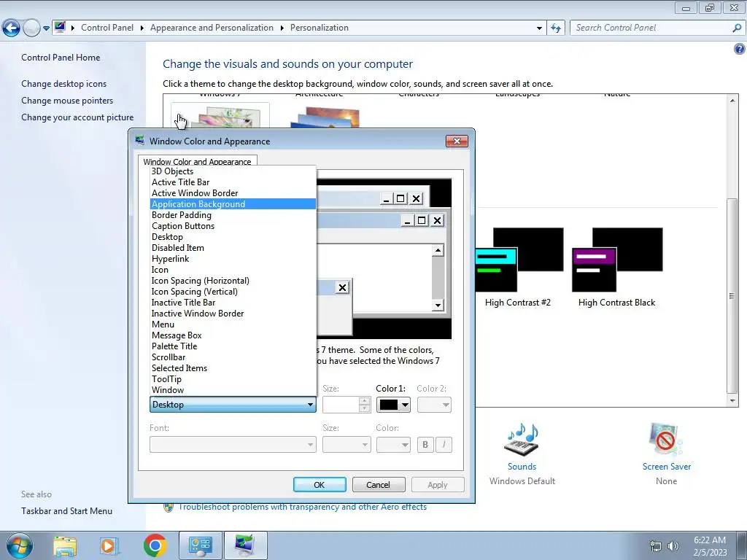747x560 pixels.
Task: Go to Appearance and Personalization breadcrumb
Action: (212, 28)
